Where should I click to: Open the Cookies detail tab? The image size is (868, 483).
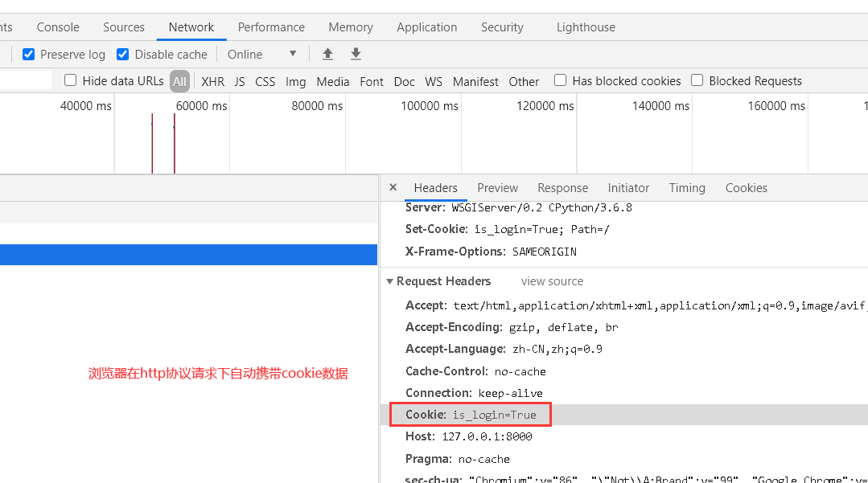coord(747,188)
